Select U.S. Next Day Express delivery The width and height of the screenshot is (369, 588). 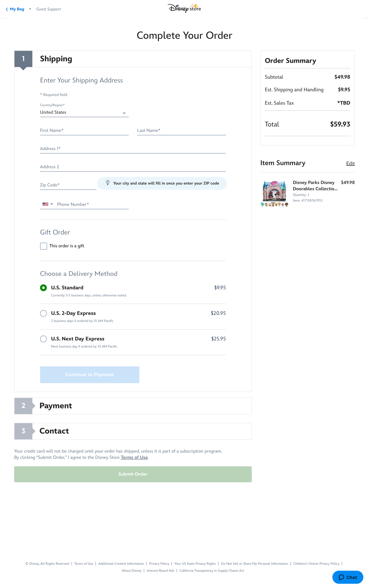click(x=43, y=339)
